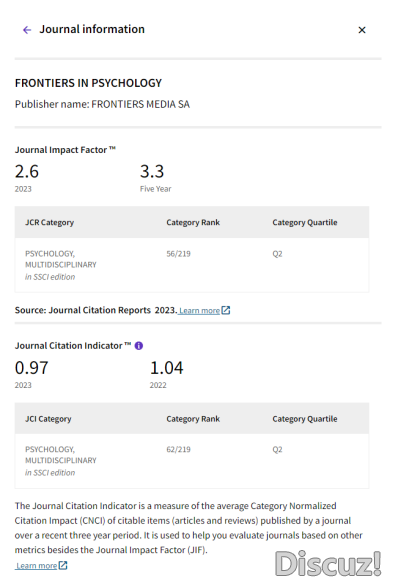Click Category Quartile header in JCI table
This screenshot has height=588, width=398.
click(305, 419)
